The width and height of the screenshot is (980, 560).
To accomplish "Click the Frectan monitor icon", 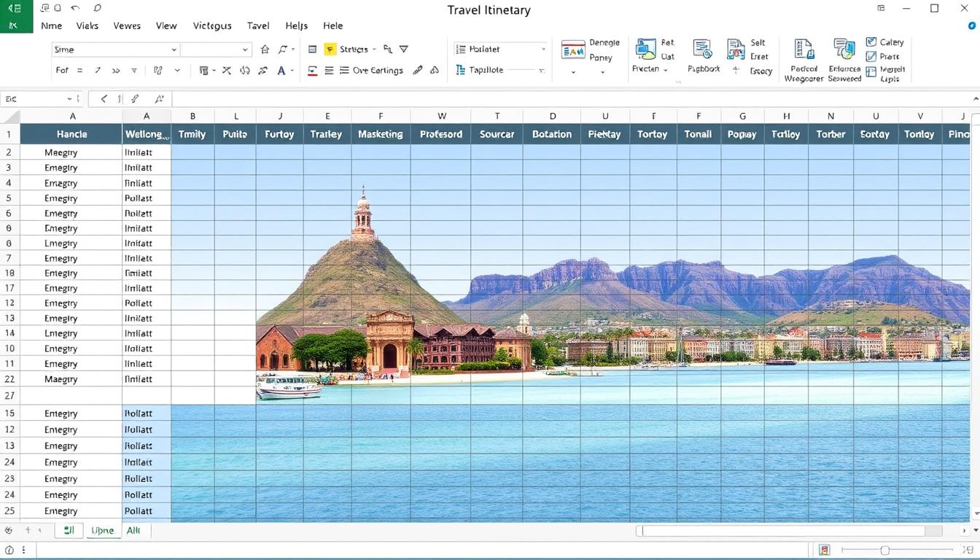I will pyautogui.click(x=645, y=50).
